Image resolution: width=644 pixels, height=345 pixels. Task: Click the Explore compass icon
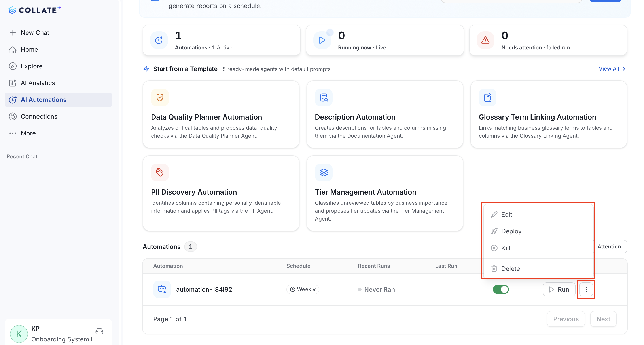(x=13, y=66)
